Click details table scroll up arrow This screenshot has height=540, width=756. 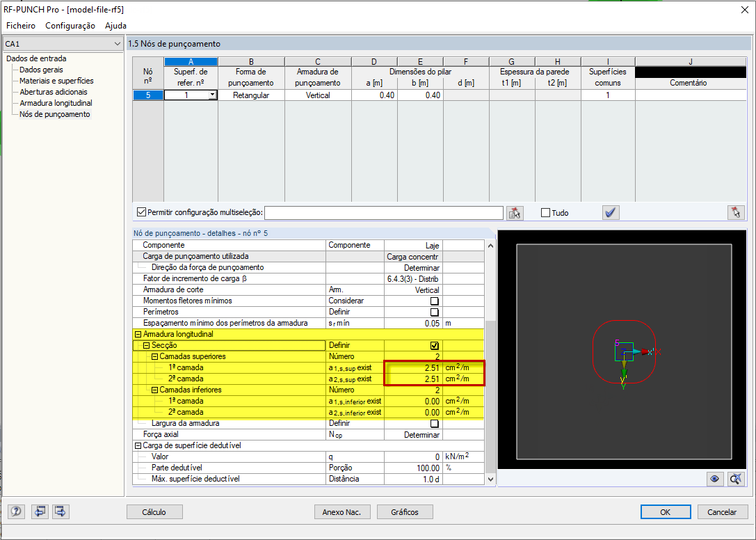tap(490, 246)
